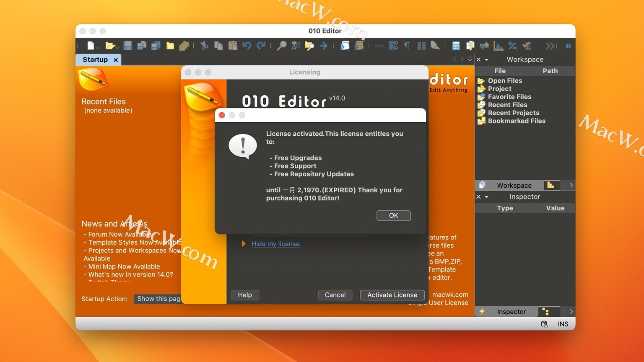
Task: Click the Hide my license link
Action: click(x=276, y=244)
